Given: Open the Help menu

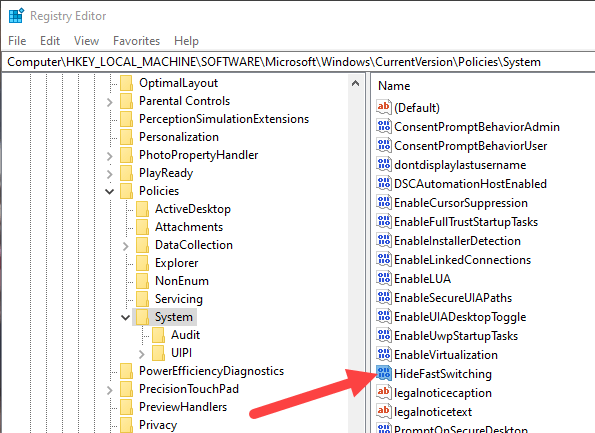Looking at the screenshot, I should click(x=186, y=41).
